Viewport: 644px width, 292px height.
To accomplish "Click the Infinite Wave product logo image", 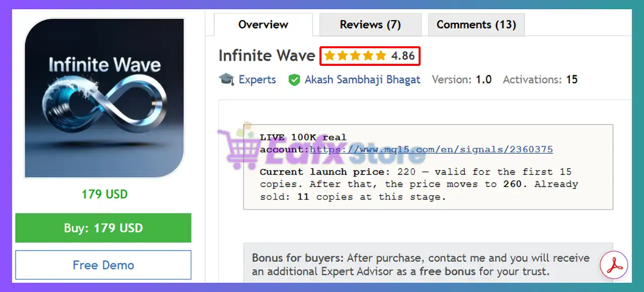I will (x=105, y=98).
